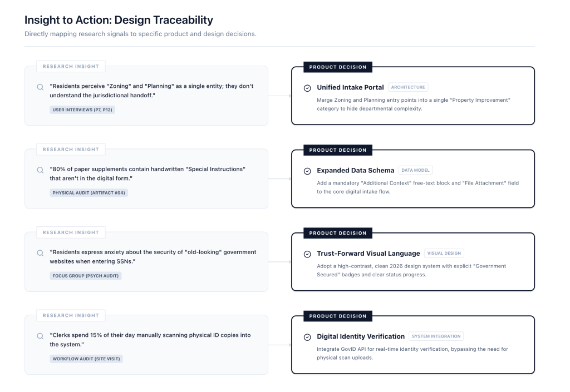Open the Digital Identity Verification decision title
The image size is (570, 392).
click(361, 336)
